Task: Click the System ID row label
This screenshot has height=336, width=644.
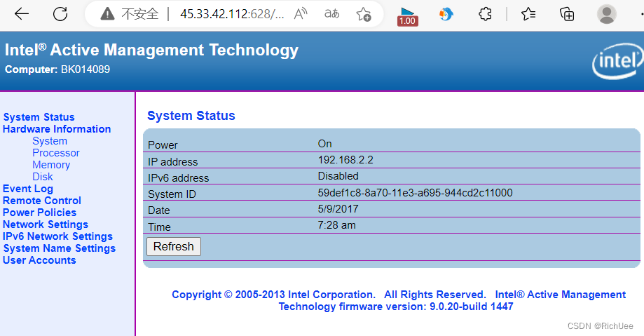Action: coord(172,194)
